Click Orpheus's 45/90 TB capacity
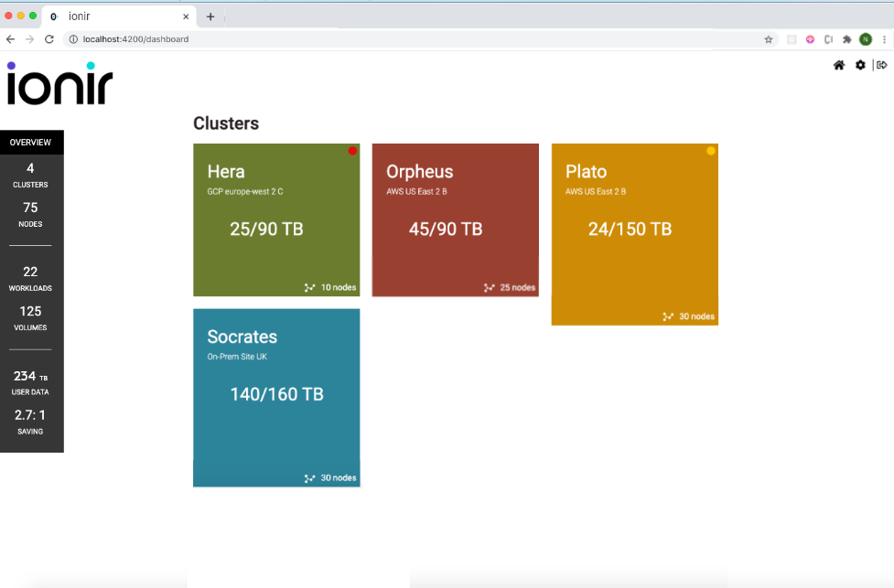 [446, 229]
